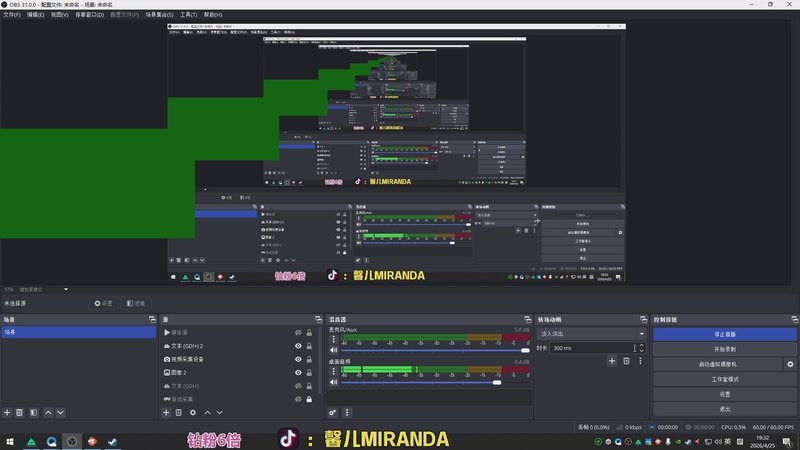Click the 启动虚拟摄像机 button

[717, 364]
